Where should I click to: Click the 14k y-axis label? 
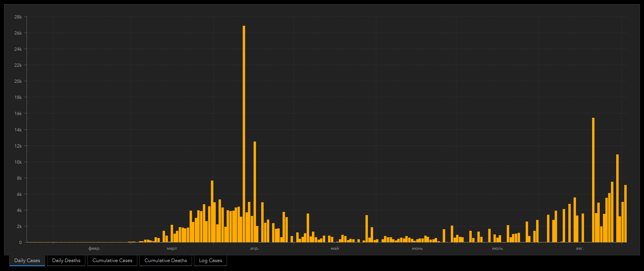coord(18,130)
